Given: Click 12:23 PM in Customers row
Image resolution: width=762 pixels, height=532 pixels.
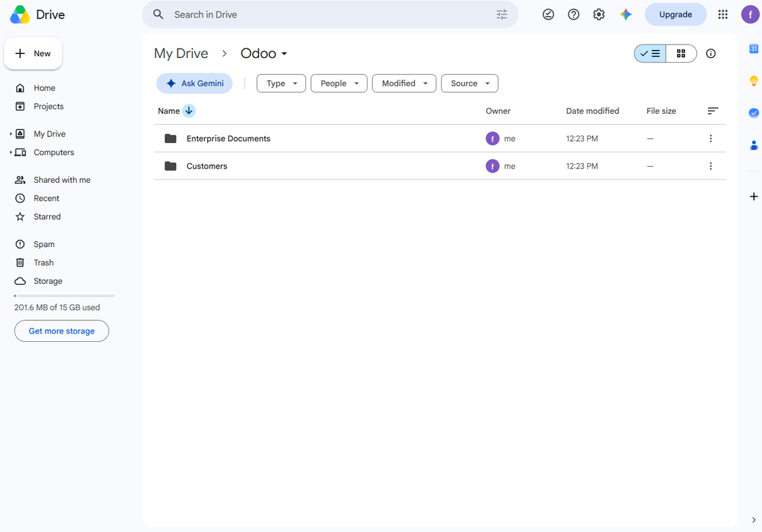Looking at the screenshot, I should [x=582, y=166].
